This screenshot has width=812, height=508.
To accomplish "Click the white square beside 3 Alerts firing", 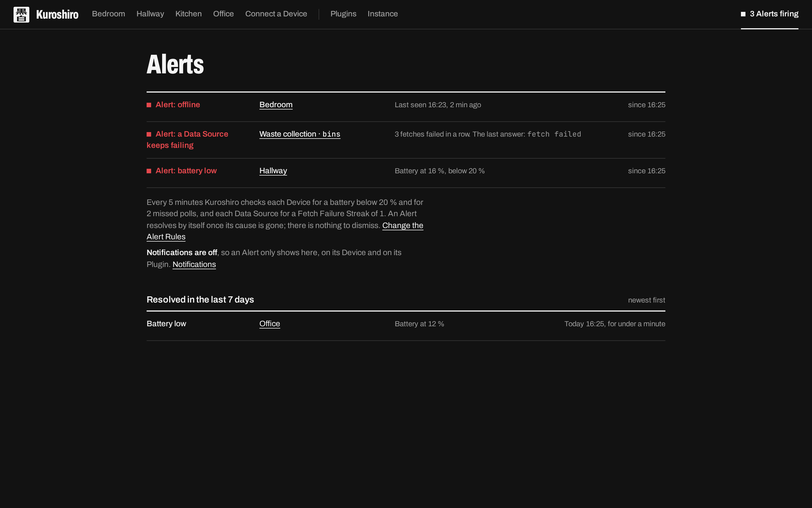I will tap(743, 14).
